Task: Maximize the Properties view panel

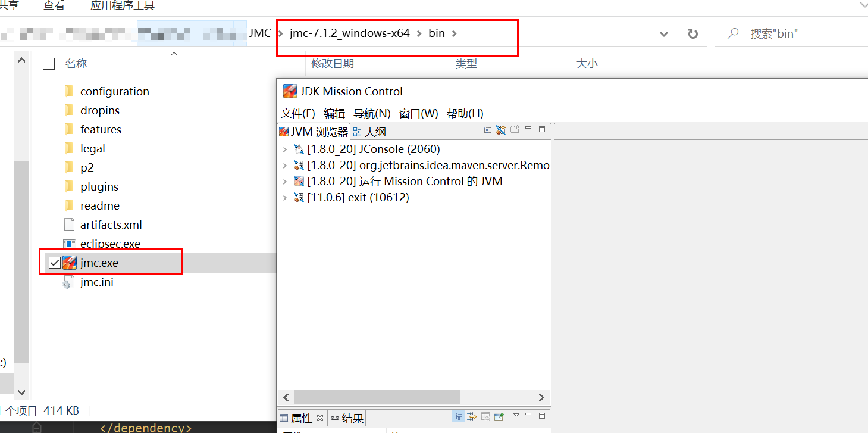Action: 542,416
